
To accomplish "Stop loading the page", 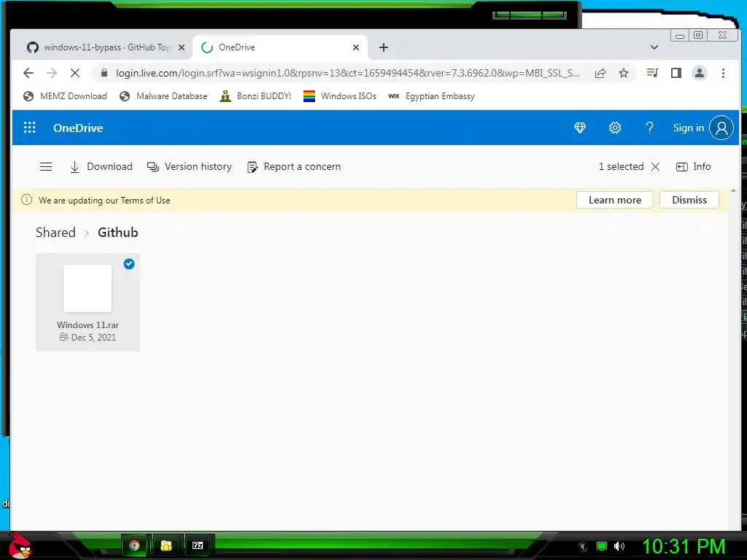I will coord(75,73).
